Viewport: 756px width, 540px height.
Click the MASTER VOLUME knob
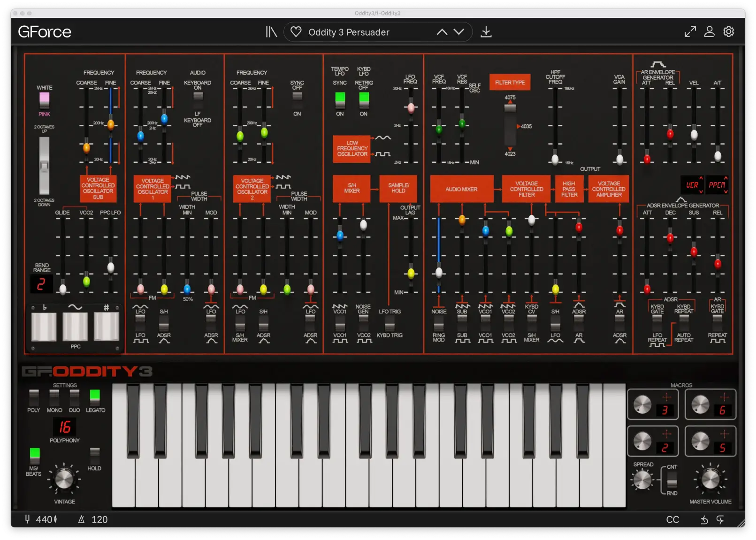(x=710, y=479)
